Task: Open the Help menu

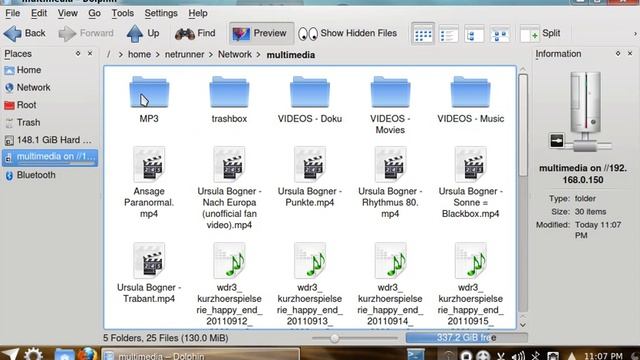Action: [x=198, y=13]
